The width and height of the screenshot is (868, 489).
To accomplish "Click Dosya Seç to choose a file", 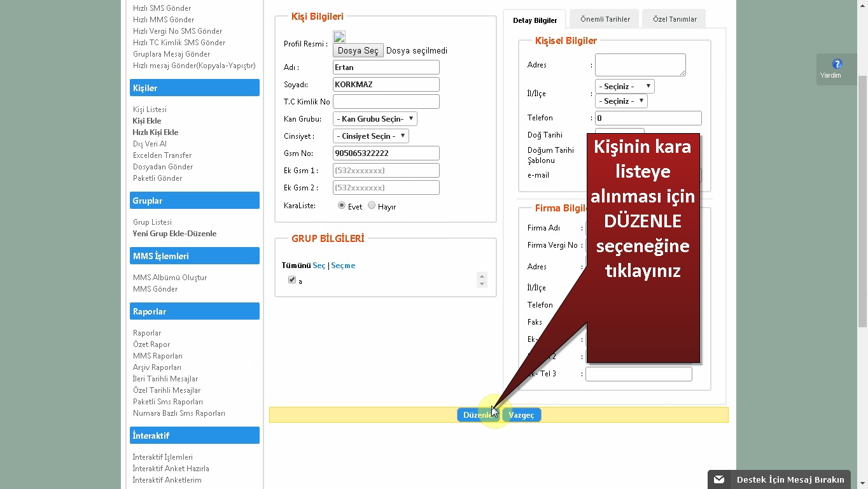I will [358, 50].
